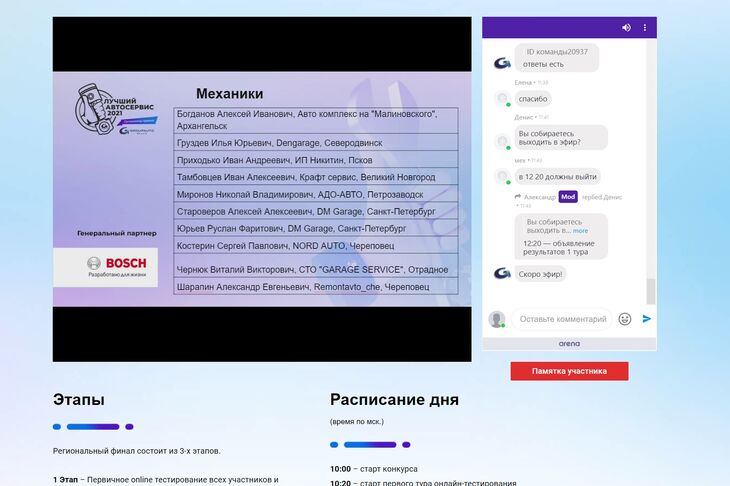Click your user avatar beside comment box
Viewport: 730px width, 486px height.
click(x=496, y=319)
